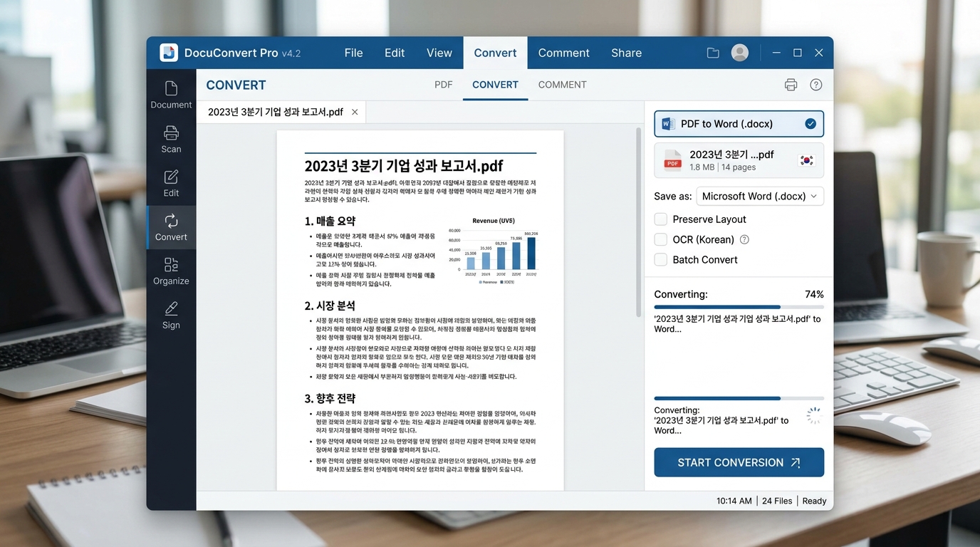Image resolution: width=980 pixels, height=547 pixels.
Task: Click the Ready status indicator
Action: pos(814,501)
